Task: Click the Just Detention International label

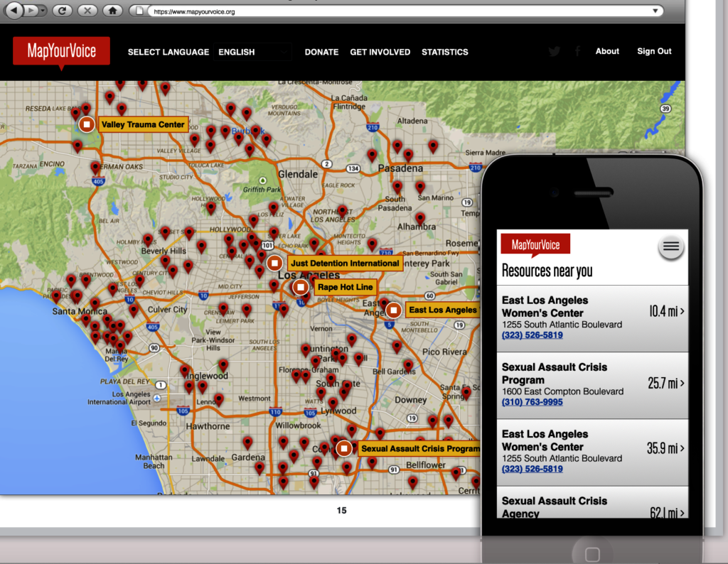Action: tap(345, 263)
